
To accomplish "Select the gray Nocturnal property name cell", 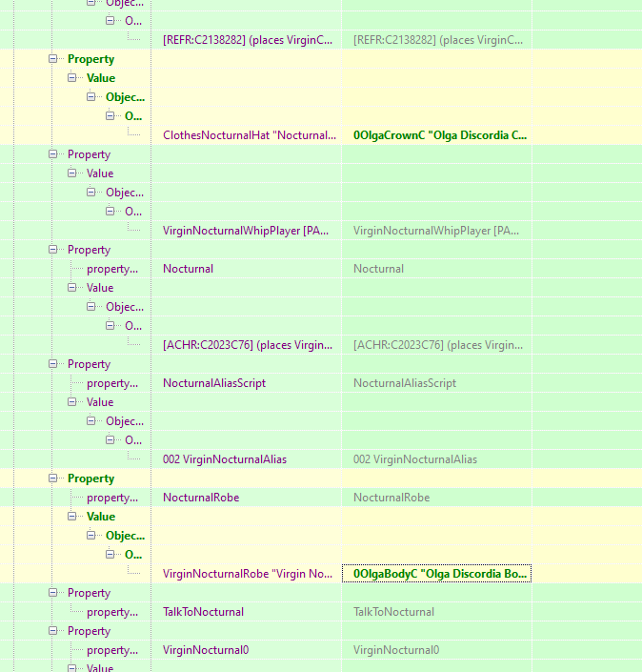I will click(x=436, y=269).
